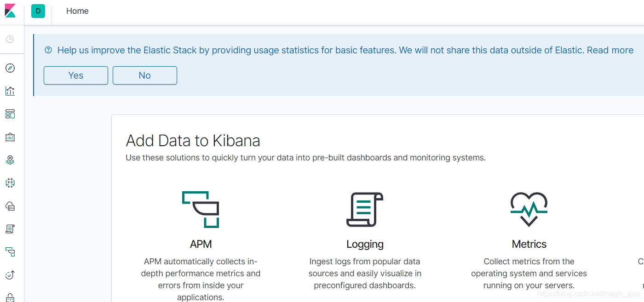Click Yes to share usage statistics
This screenshot has width=644, height=302.
coord(76,75)
